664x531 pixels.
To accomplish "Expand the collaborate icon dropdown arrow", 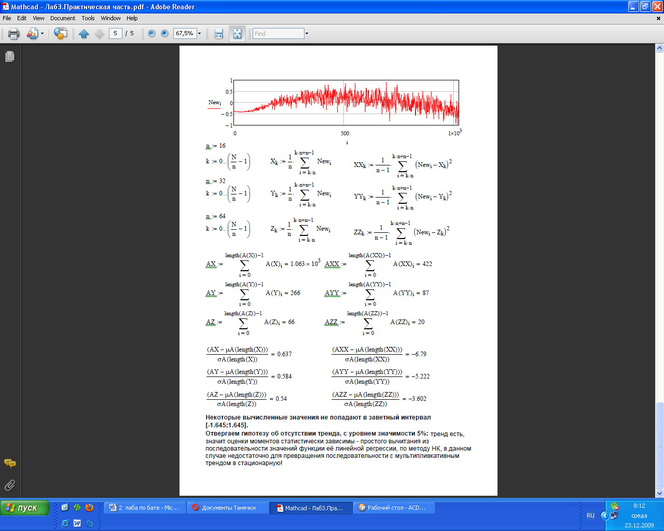I will 42,33.
